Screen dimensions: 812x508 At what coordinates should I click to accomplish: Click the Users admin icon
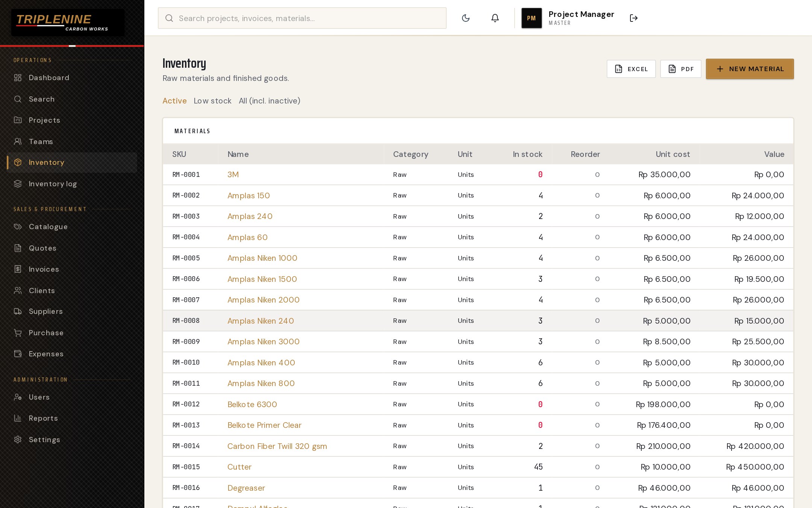[18, 397]
